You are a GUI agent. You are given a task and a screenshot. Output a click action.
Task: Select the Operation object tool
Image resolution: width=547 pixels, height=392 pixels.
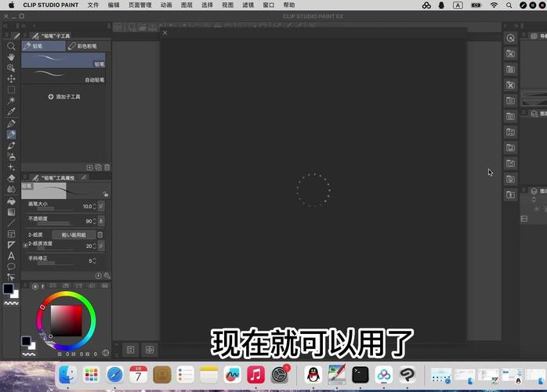11,67
